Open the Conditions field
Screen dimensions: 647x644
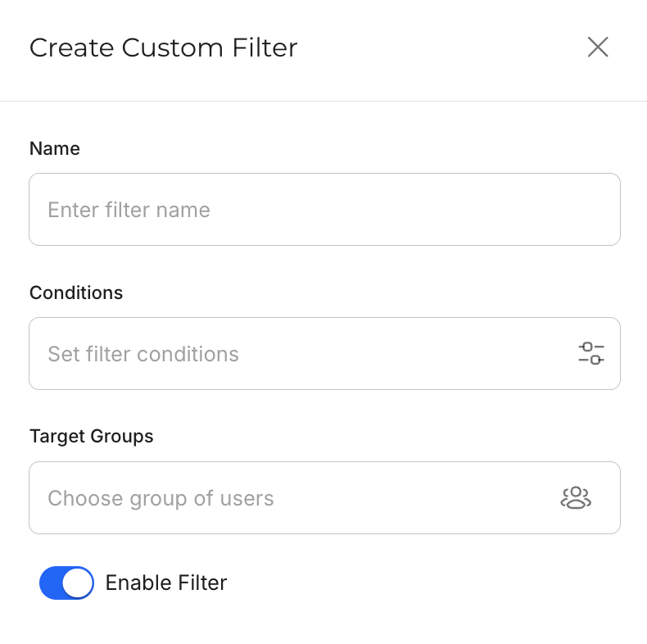324,354
